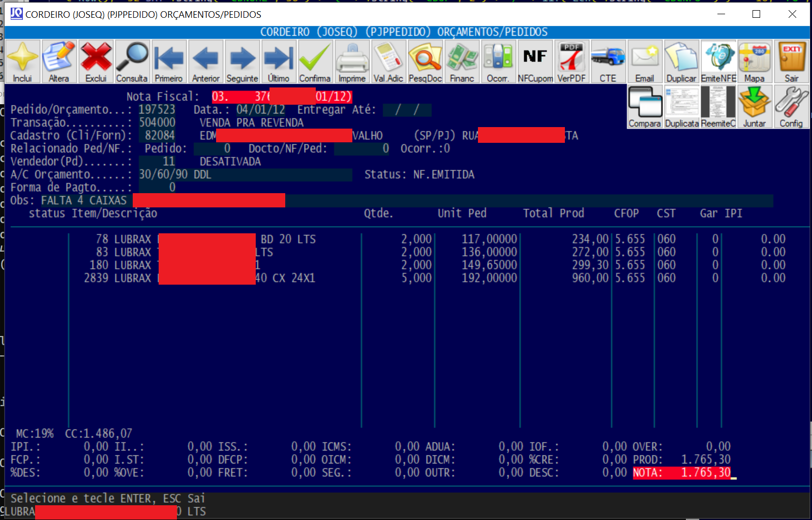Click the A/C Orçamento 30/60/90 DDL field
Viewport: 812px width, 520px height.
point(246,175)
